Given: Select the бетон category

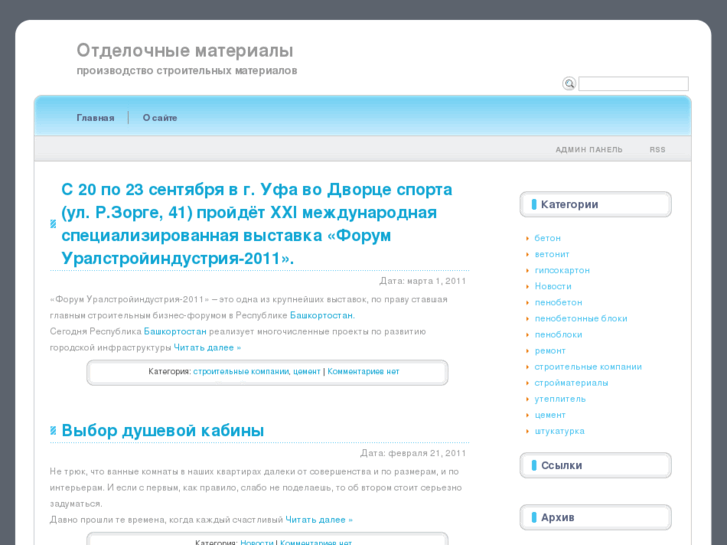Looking at the screenshot, I should 548,238.
